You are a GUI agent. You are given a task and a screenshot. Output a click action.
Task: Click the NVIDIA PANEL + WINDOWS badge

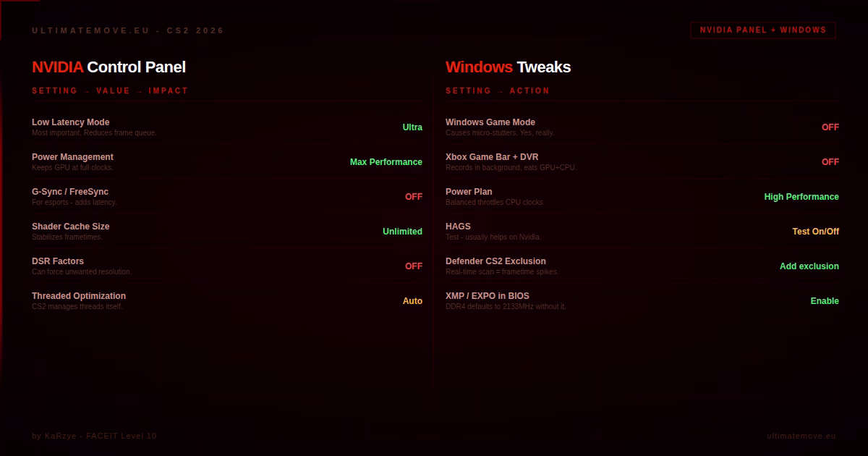[x=763, y=30]
